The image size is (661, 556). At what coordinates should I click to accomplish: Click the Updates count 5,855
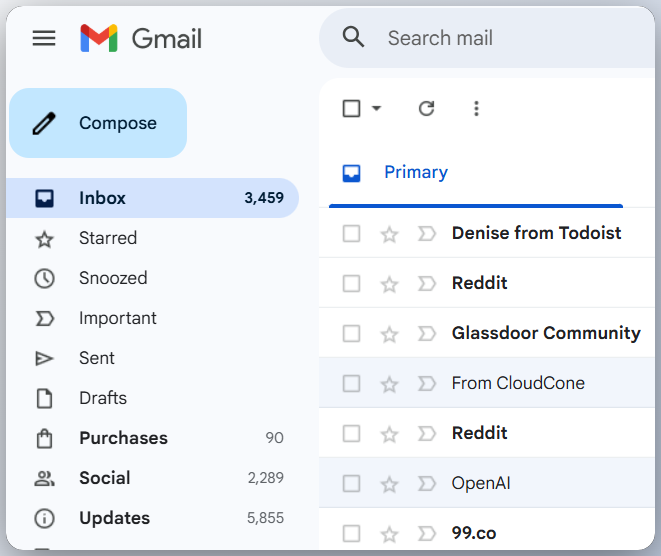(266, 518)
